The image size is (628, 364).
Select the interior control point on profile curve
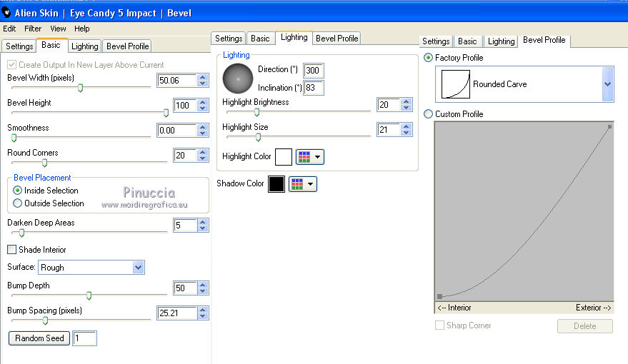tap(440, 296)
